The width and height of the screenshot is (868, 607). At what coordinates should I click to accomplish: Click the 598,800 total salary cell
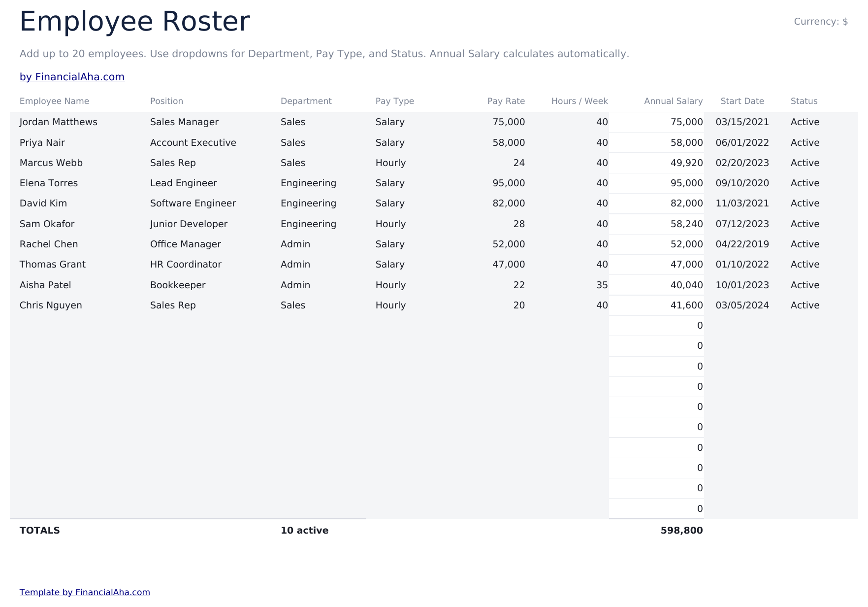[x=656, y=531]
